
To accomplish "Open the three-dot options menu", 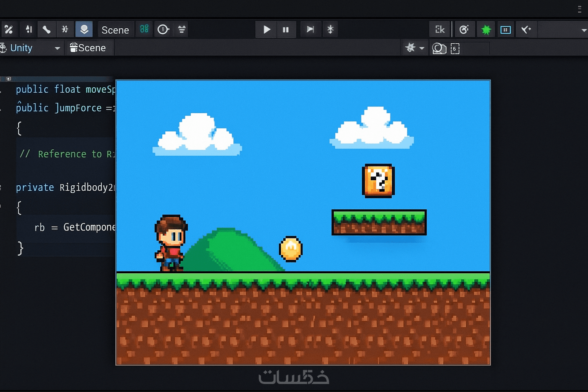I will tap(580, 9).
